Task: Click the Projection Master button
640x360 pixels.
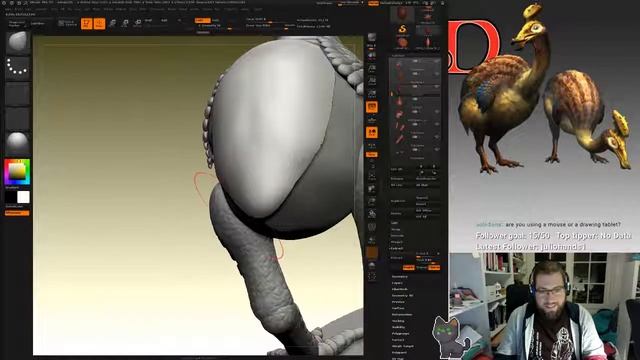Action: (x=17, y=23)
